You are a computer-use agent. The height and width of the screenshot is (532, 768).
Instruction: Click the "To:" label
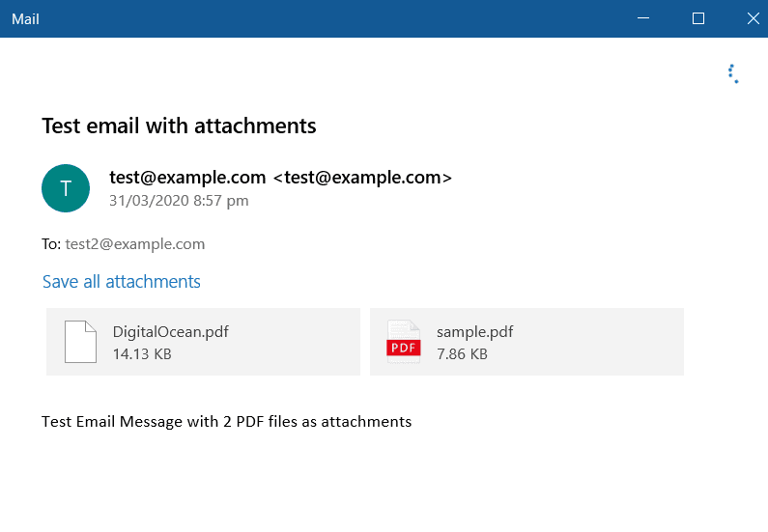(51, 244)
